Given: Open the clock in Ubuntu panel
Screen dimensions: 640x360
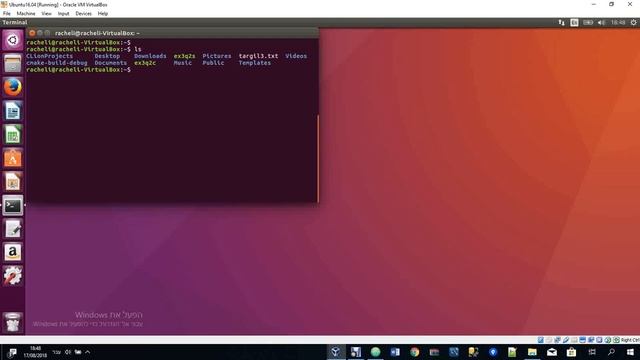Looking at the screenshot, I should pos(618,22).
